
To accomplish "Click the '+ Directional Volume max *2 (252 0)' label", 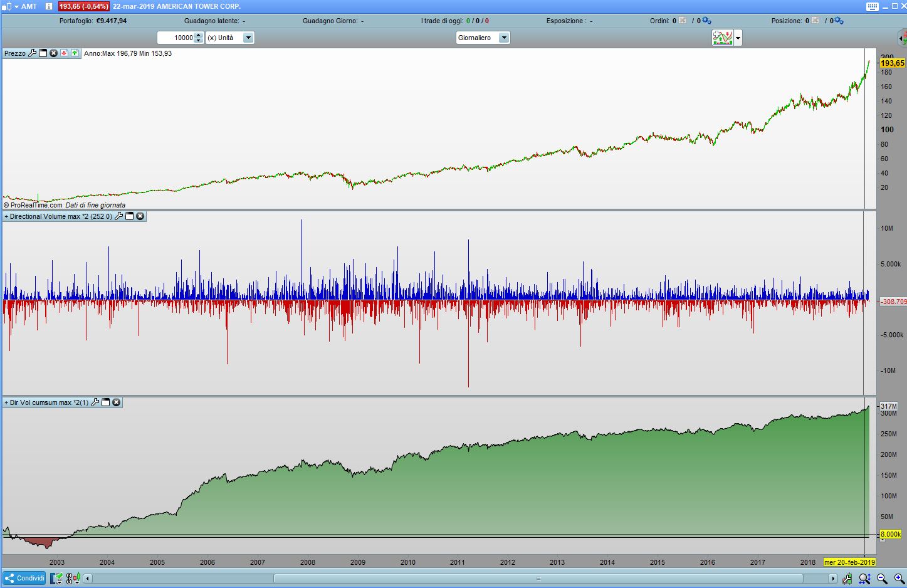I will (x=58, y=216).
